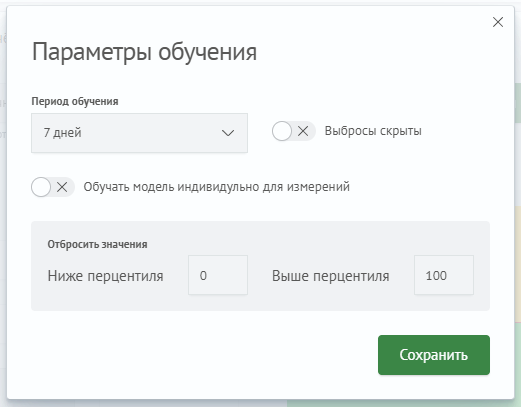Click the Период обучения label

75,101
